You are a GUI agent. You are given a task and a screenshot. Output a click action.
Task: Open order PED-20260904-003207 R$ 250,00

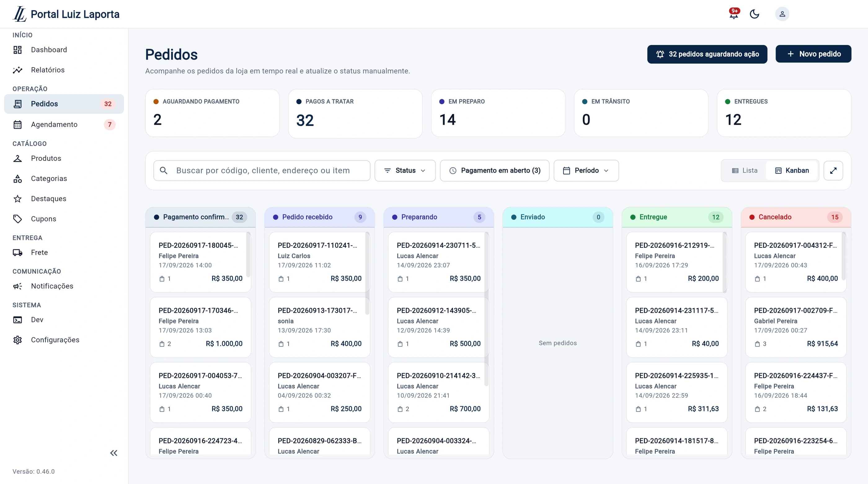coord(319,392)
